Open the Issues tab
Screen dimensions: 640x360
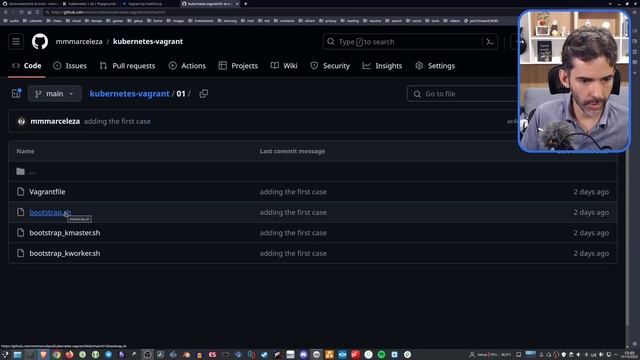[x=70, y=66]
